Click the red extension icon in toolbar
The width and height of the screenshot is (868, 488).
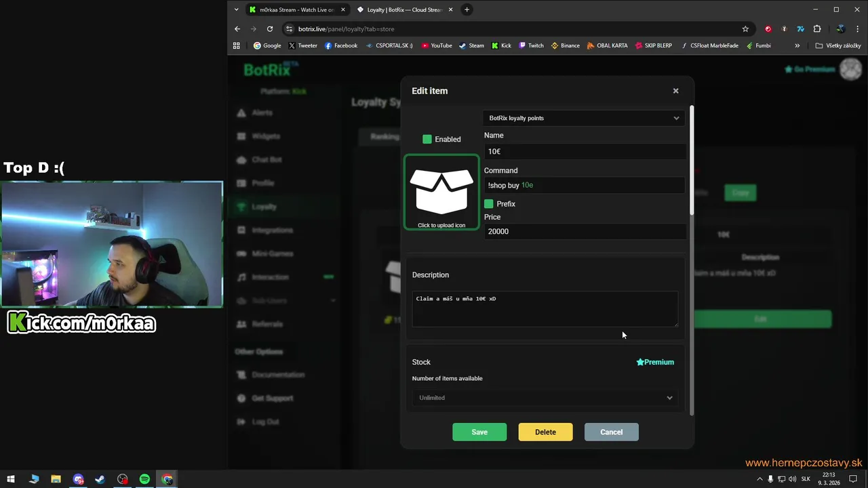(768, 29)
